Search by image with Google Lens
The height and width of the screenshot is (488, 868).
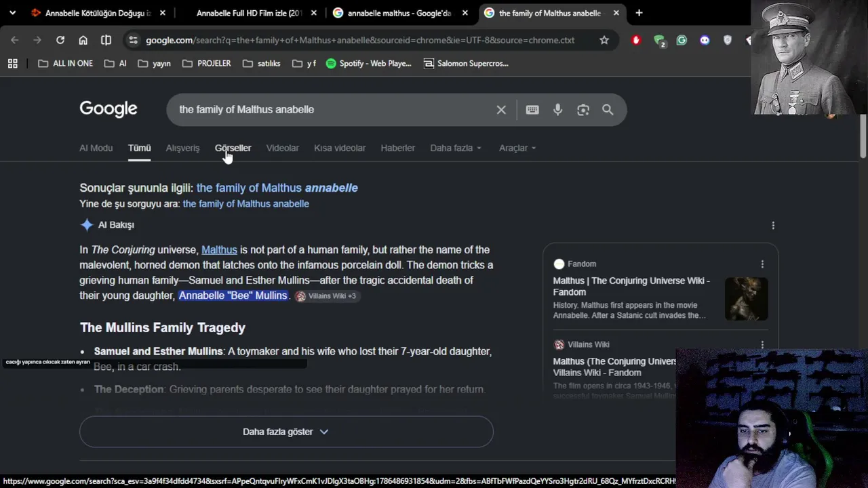coord(583,110)
